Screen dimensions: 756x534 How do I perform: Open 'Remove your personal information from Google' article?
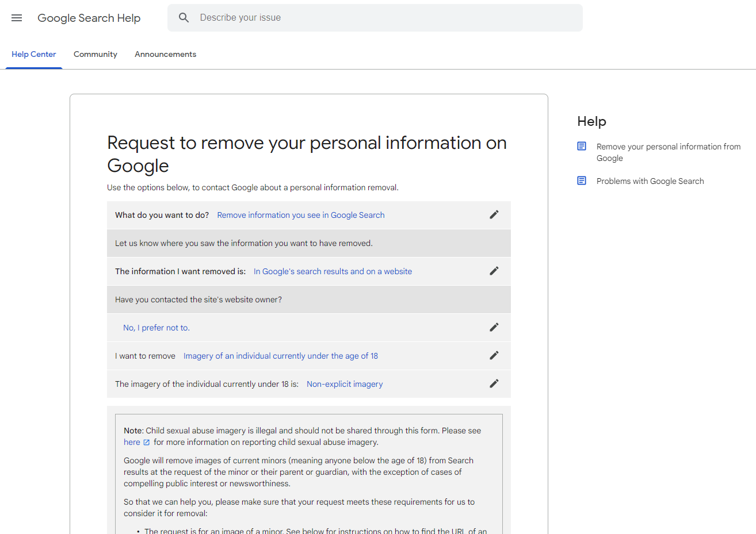[669, 152]
